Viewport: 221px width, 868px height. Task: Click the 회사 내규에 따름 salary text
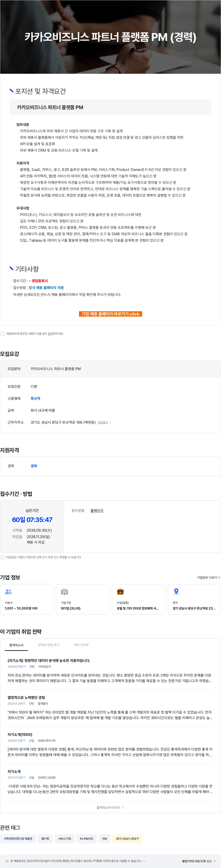43,410
